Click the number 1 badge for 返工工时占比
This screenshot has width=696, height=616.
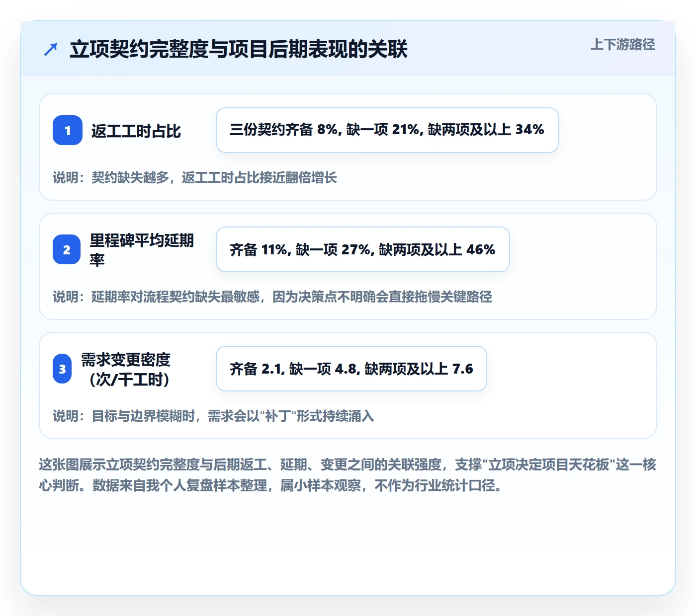pyautogui.click(x=68, y=130)
